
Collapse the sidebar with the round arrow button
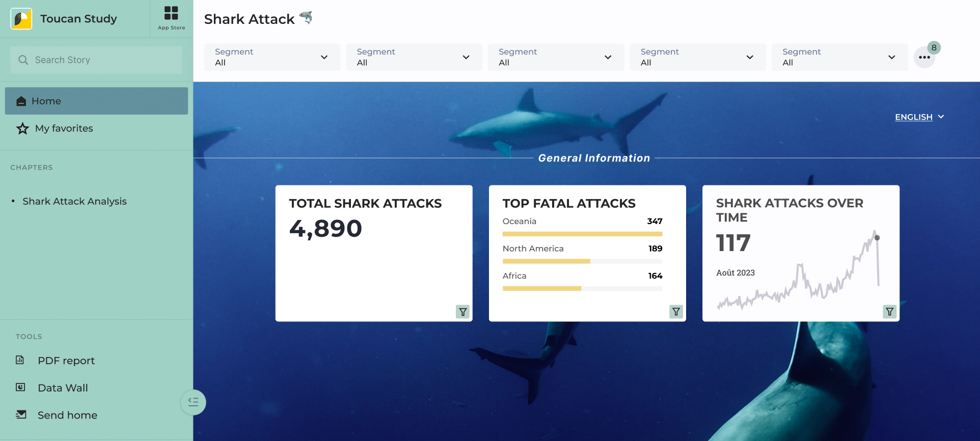tap(193, 402)
